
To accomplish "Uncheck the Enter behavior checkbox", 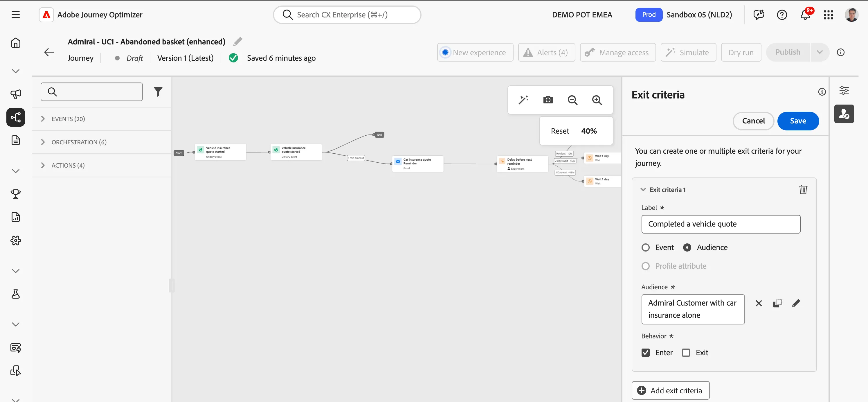I will [645, 352].
